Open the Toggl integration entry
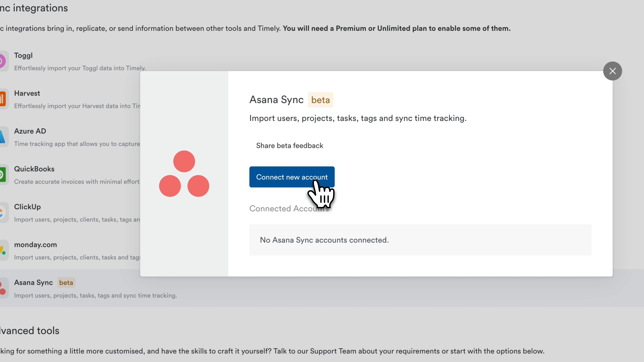The width and height of the screenshot is (644, 362). 23,56
